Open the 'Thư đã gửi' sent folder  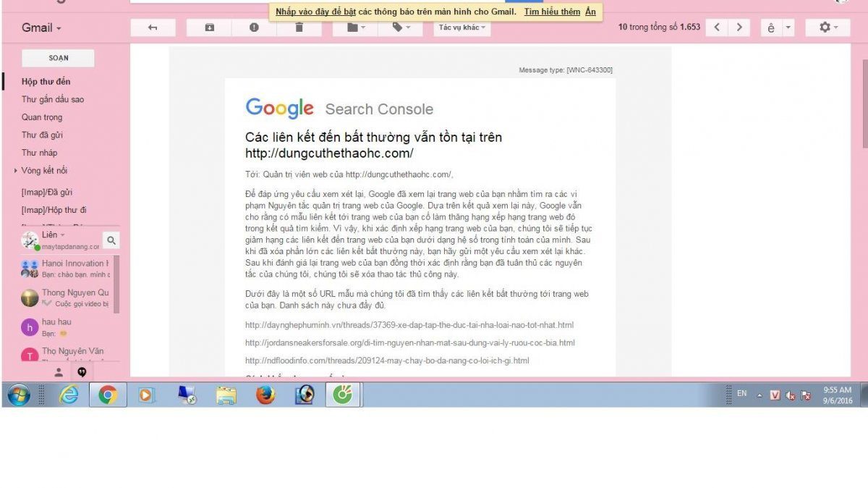tap(42, 135)
